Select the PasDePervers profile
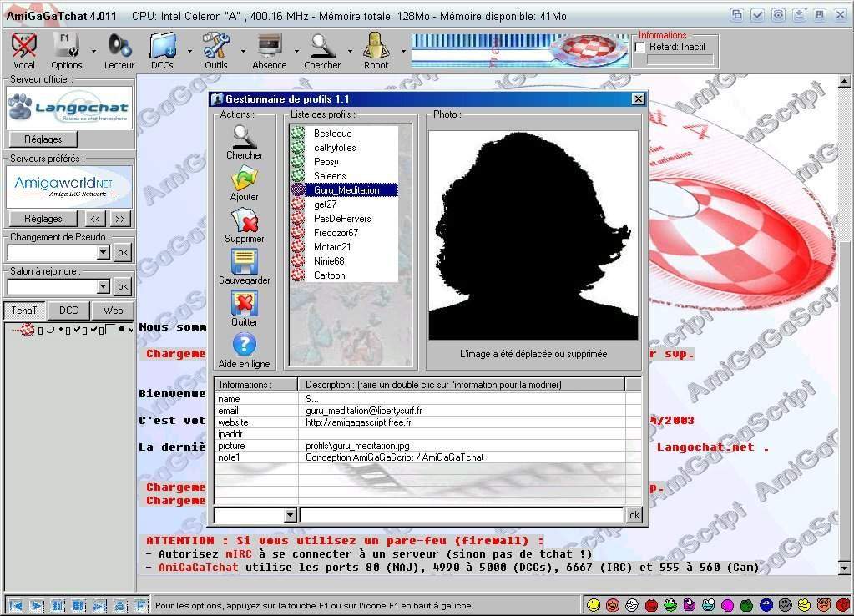This screenshot has width=854, height=616. coord(342,219)
